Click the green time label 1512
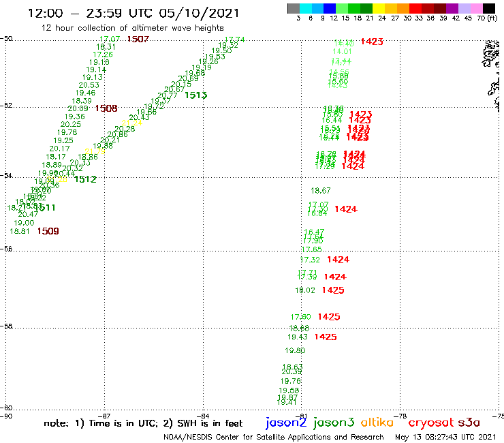 pyautogui.click(x=85, y=179)
